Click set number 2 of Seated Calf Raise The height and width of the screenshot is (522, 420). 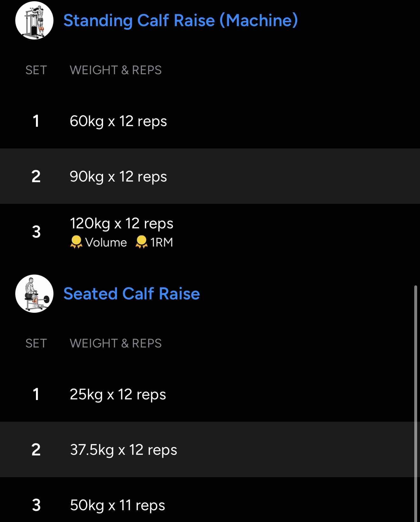pyautogui.click(x=36, y=450)
